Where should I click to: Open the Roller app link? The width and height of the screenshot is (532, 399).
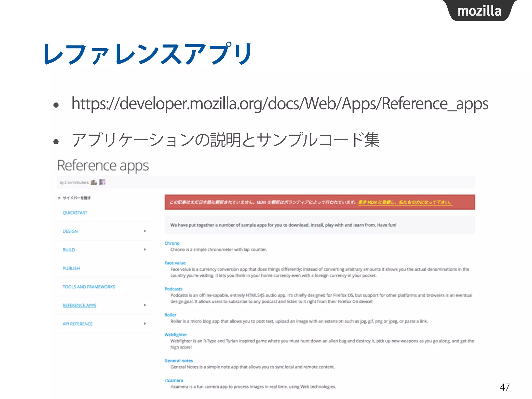click(x=170, y=315)
